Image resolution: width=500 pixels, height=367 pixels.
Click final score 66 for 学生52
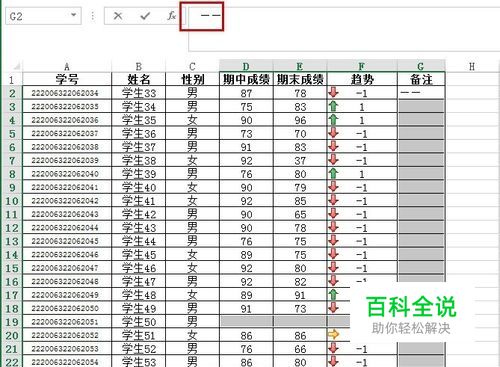(x=300, y=349)
